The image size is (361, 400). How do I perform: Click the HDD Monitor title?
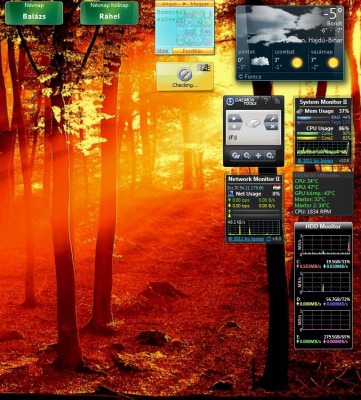(323, 227)
